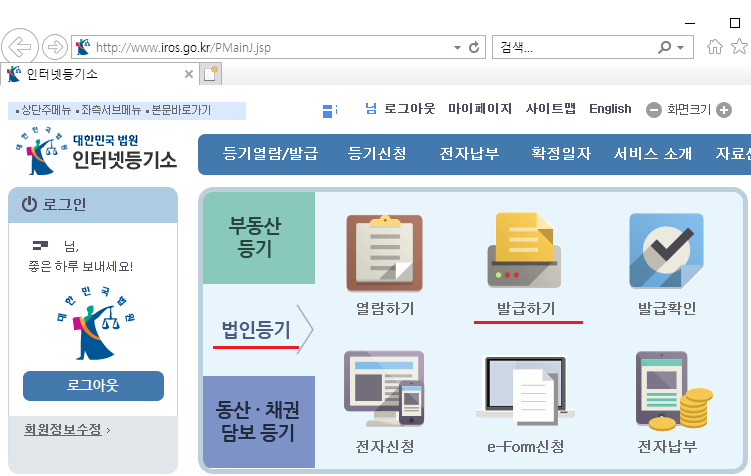This screenshot has width=751, height=476.
Task: Click the 전자납부 coins icon
Action: click(674, 390)
